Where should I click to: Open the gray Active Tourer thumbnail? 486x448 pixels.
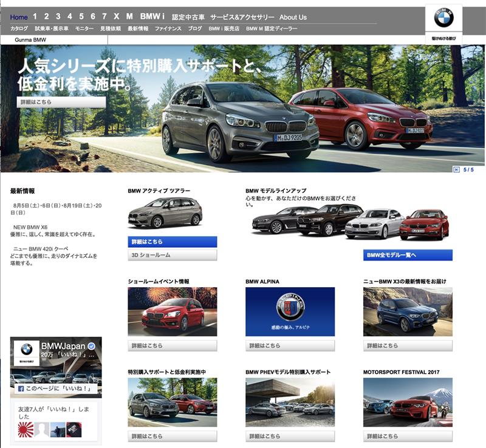[165, 213]
